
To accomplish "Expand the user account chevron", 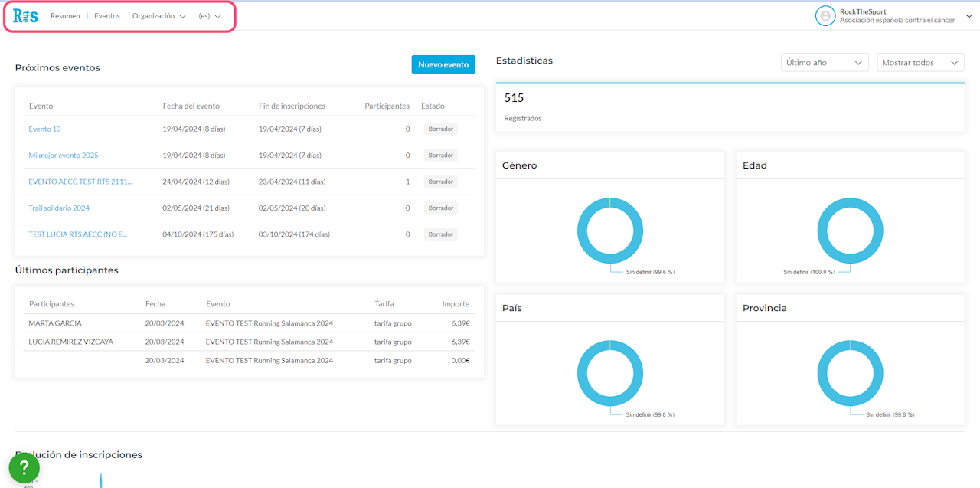I will click(969, 16).
